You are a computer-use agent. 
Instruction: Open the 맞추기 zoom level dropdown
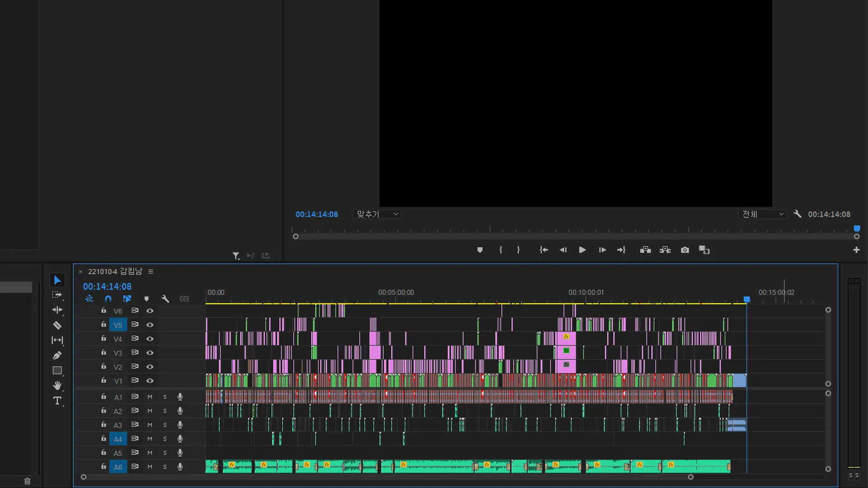click(377, 214)
